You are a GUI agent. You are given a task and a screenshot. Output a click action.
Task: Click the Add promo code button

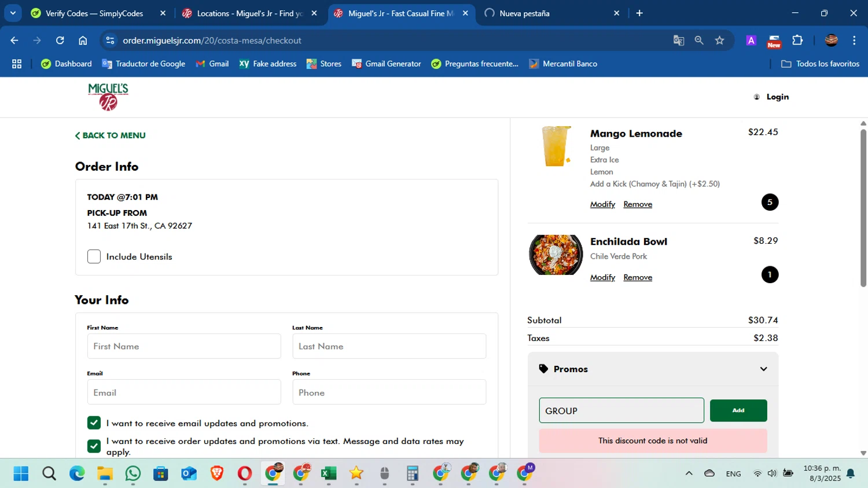(x=738, y=410)
